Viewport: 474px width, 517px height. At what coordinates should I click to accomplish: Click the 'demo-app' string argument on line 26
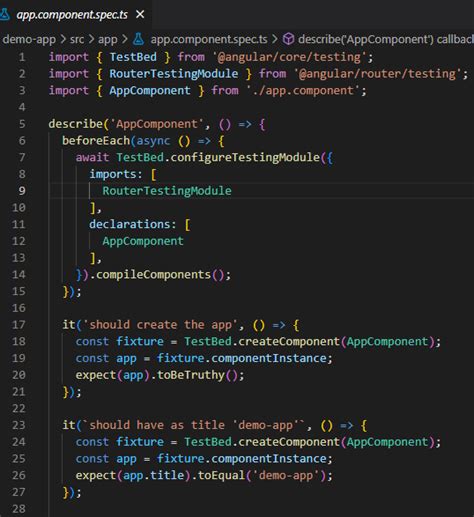(286, 475)
